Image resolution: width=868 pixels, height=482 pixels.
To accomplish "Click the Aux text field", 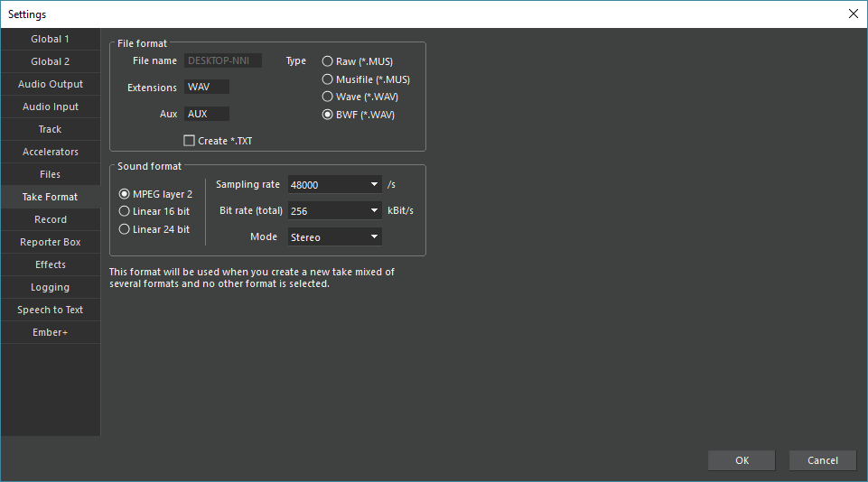I will [207, 115].
